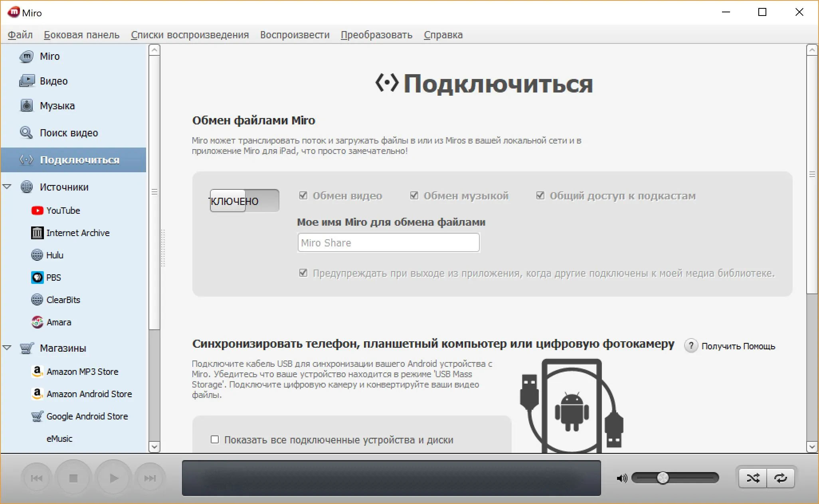Toggle the Предупреждать при выходе checkbox
This screenshot has height=504, width=819.
(x=303, y=273)
